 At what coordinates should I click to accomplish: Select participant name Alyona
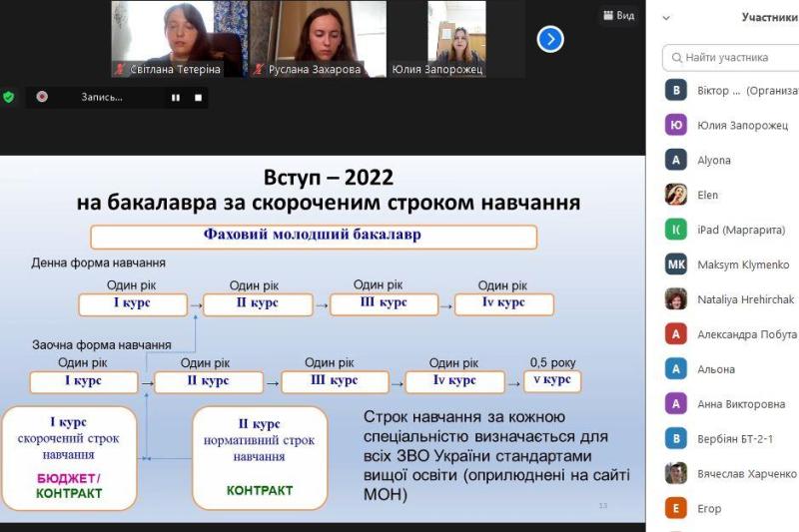tap(714, 161)
